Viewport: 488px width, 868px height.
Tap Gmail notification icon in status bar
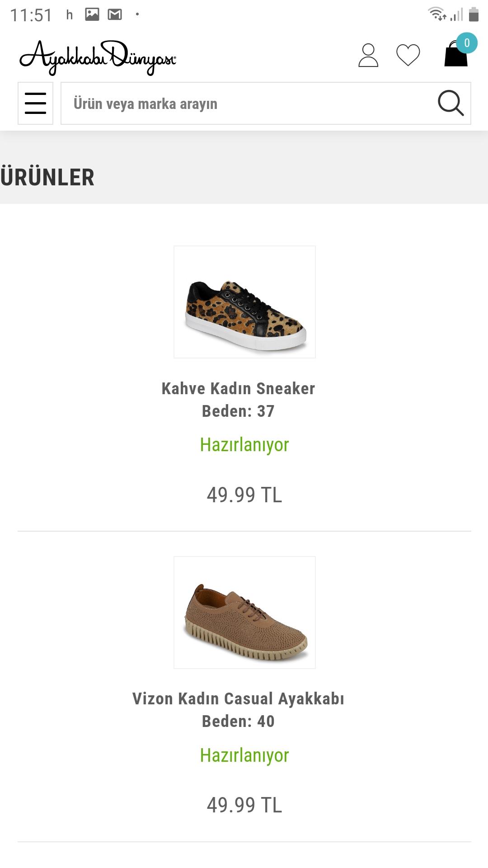coord(115,14)
